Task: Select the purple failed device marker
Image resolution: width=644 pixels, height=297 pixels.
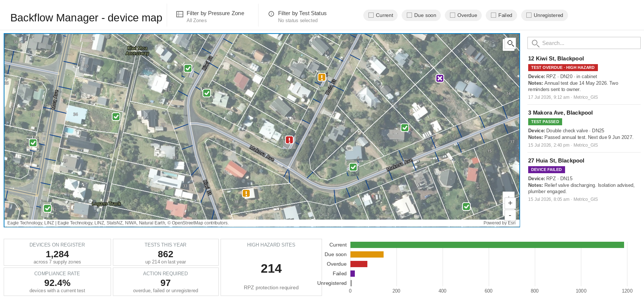Action: (x=440, y=78)
